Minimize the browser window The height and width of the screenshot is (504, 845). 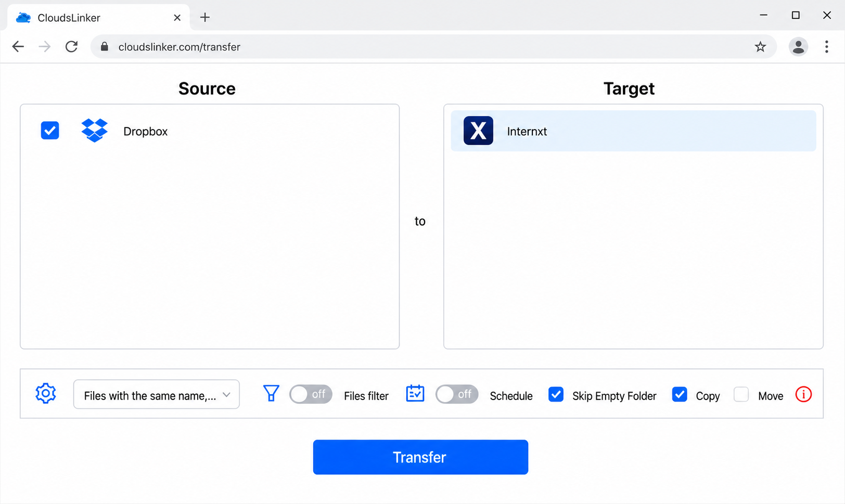tap(763, 15)
